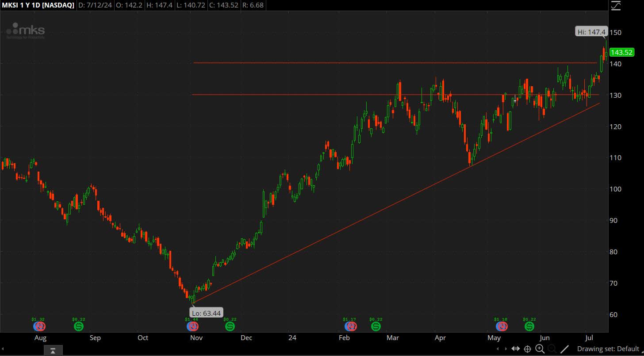Click the Hi: 147.4 price label
Image resolution: width=644 pixels, height=356 pixels.
pos(591,31)
